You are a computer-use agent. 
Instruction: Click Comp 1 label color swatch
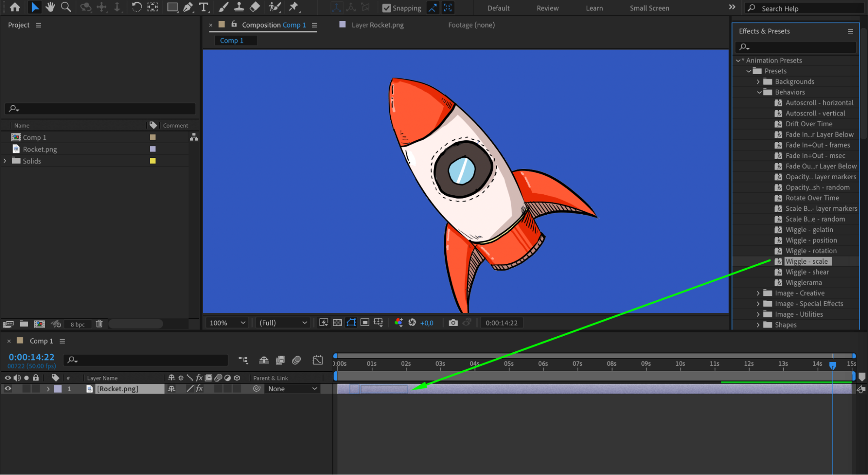pos(153,137)
